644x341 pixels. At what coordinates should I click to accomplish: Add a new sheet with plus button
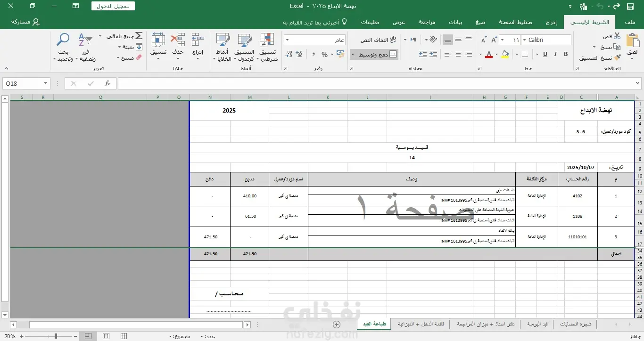(337, 325)
